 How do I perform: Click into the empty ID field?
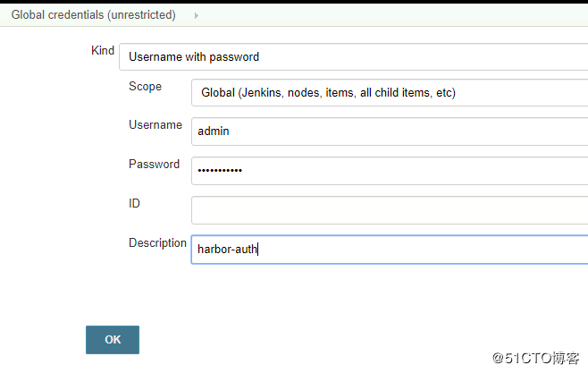click(x=389, y=210)
